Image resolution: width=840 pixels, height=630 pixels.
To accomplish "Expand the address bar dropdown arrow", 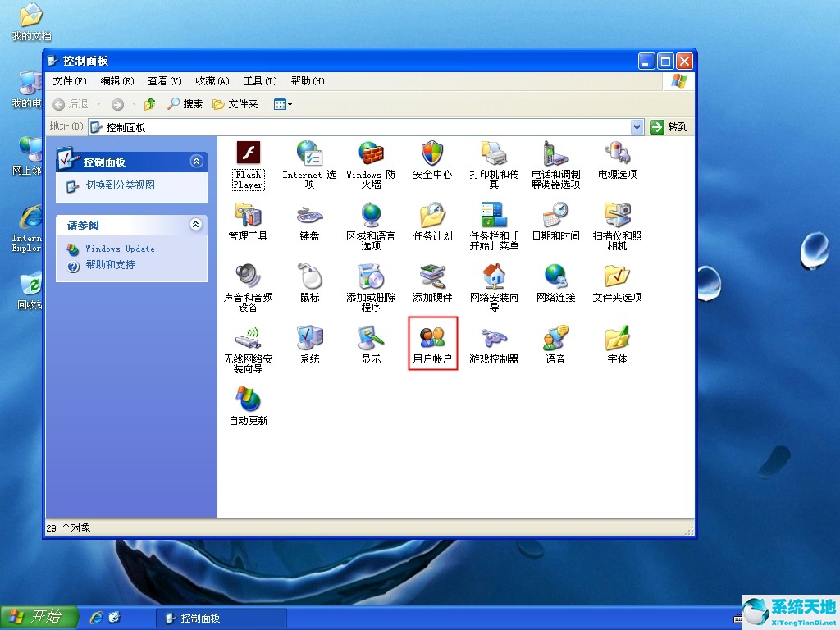I will pos(637,127).
